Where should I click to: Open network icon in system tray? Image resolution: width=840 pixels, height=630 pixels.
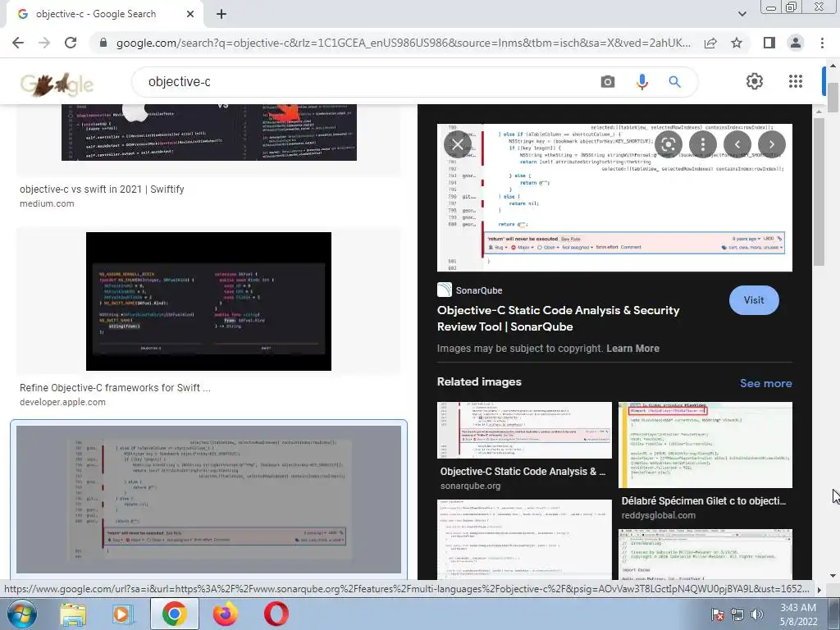pos(737,614)
